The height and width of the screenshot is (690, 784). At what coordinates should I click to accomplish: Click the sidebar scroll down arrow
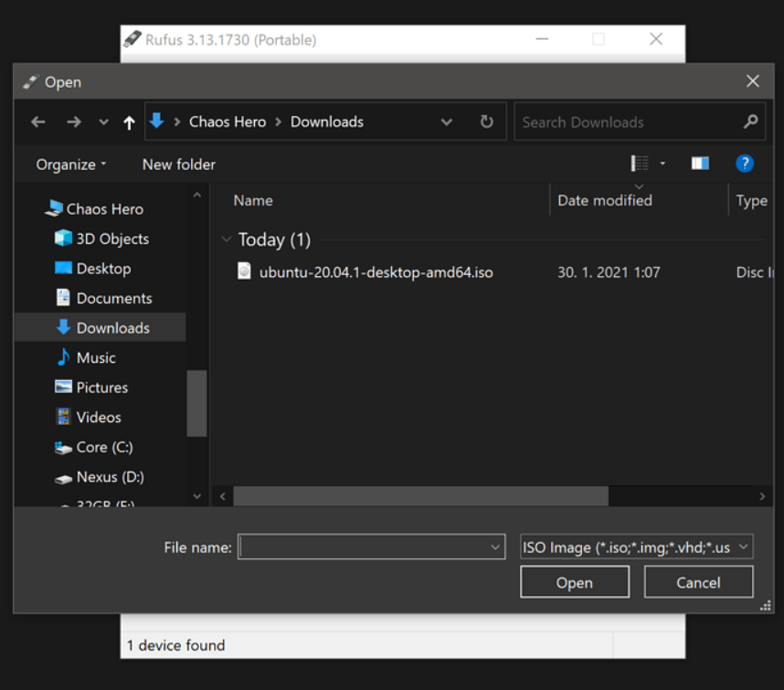[197, 496]
